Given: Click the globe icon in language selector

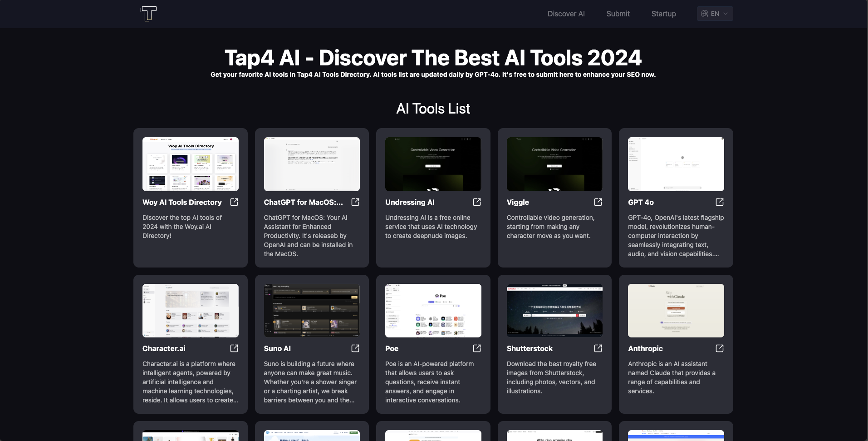Looking at the screenshot, I should (x=705, y=14).
